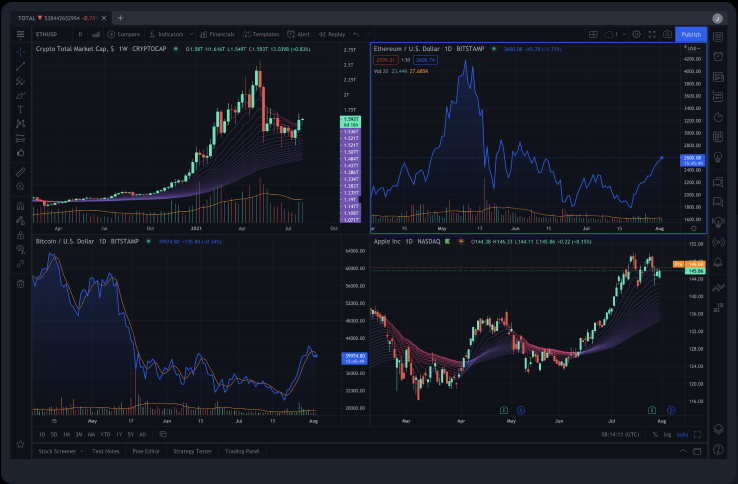Set date range to YTD
The width and height of the screenshot is (738, 484).
pos(105,435)
